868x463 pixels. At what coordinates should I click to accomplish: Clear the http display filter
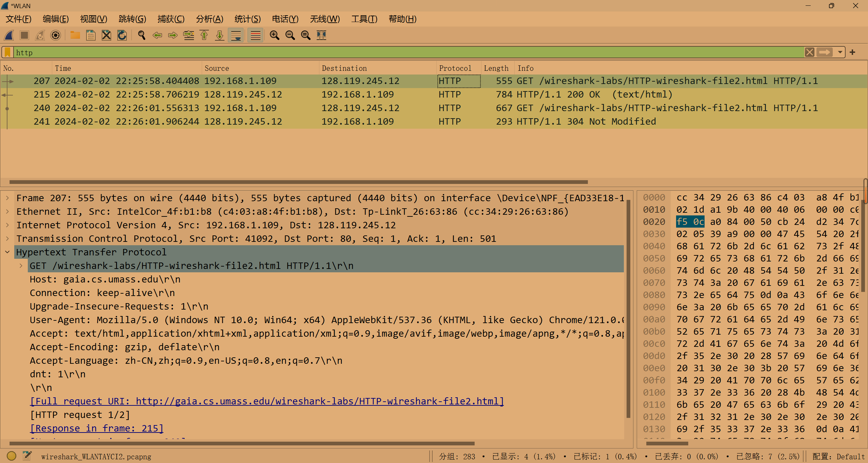pos(810,52)
